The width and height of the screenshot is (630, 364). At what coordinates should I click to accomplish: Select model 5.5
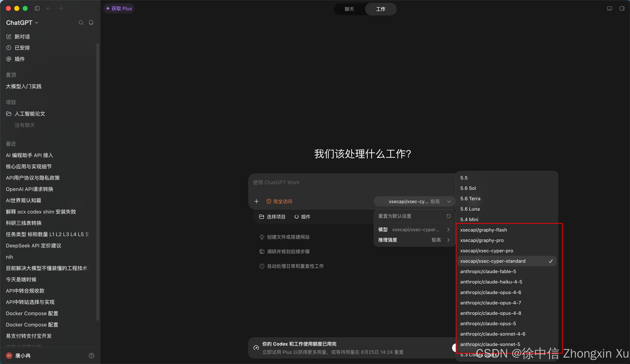(x=507, y=178)
